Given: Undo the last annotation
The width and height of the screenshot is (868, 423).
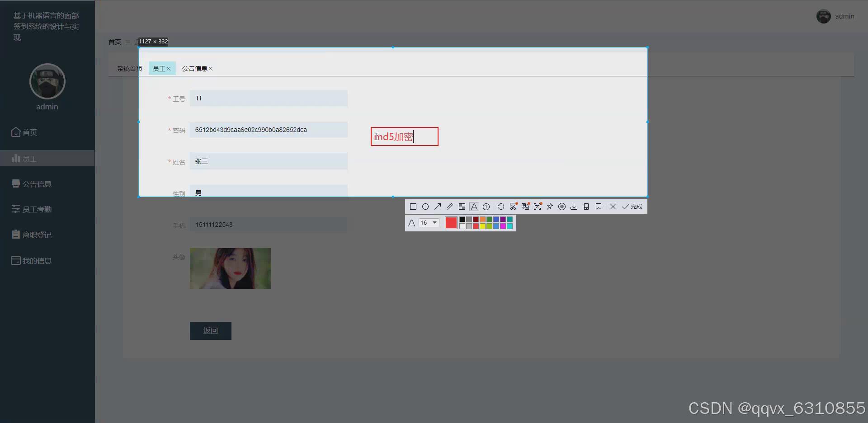Looking at the screenshot, I should point(501,207).
